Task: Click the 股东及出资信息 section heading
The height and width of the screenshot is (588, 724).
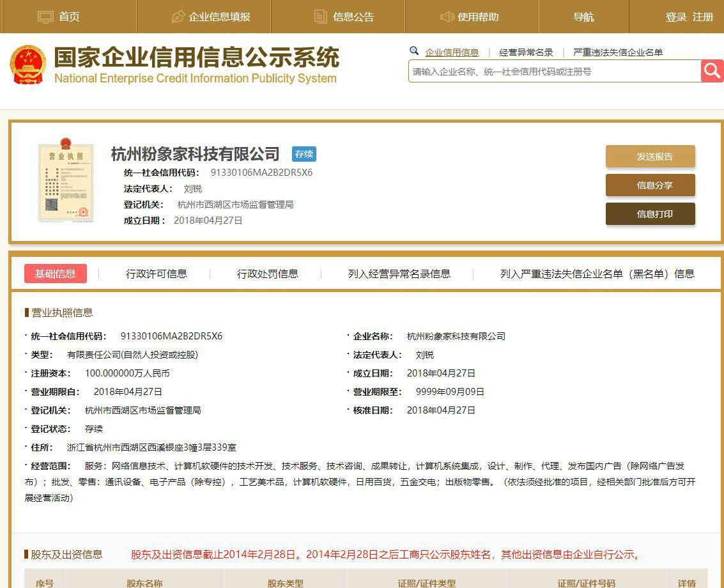Action: [66, 554]
